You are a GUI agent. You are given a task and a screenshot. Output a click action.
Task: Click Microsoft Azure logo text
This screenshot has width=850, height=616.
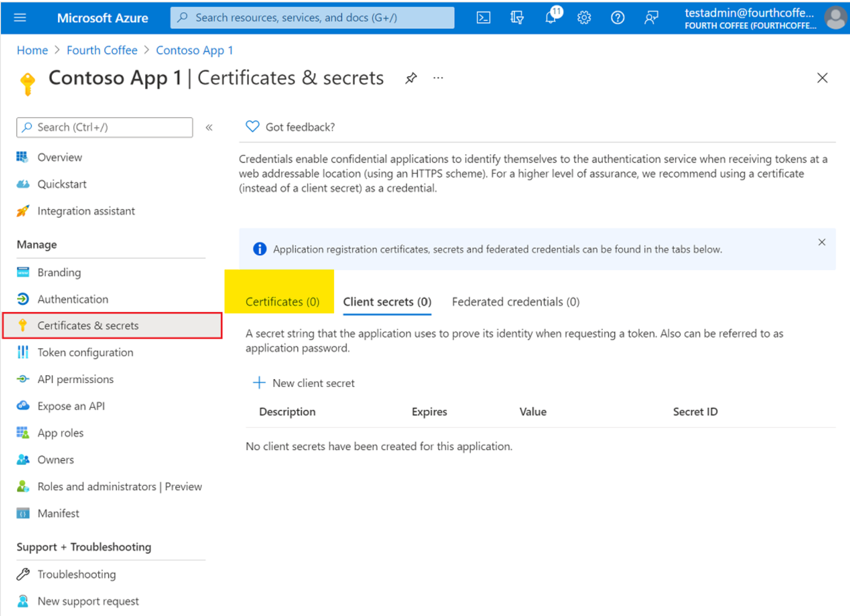click(103, 18)
